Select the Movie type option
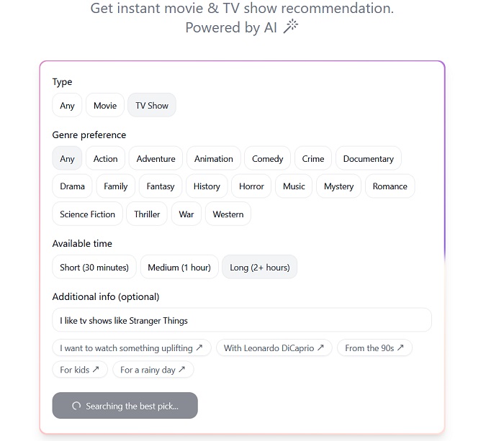504x441 pixels. pyautogui.click(x=105, y=105)
